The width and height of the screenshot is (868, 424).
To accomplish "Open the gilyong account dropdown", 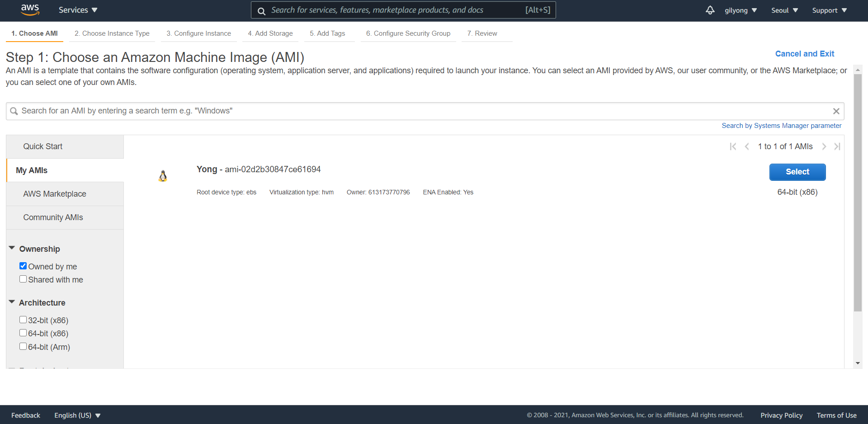I will click(x=741, y=10).
